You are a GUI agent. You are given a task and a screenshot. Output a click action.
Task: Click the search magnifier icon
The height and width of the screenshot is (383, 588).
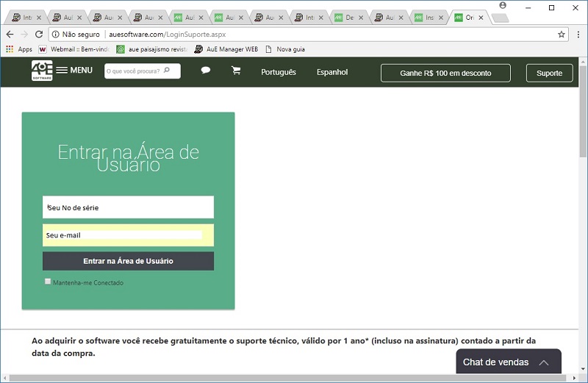click(x=167, y=71)
